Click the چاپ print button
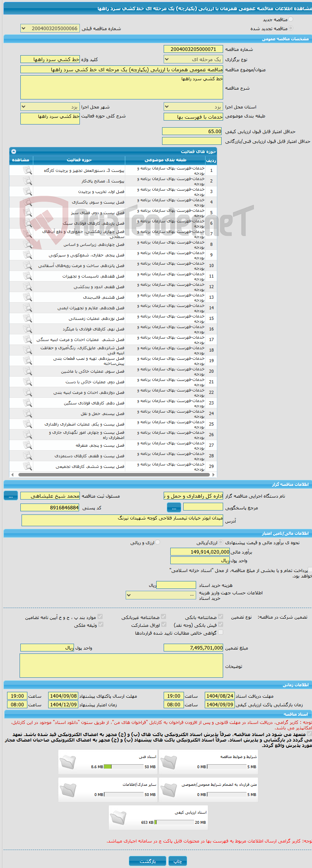This screenshot has width=312, height=868. (x=178, y=861)
